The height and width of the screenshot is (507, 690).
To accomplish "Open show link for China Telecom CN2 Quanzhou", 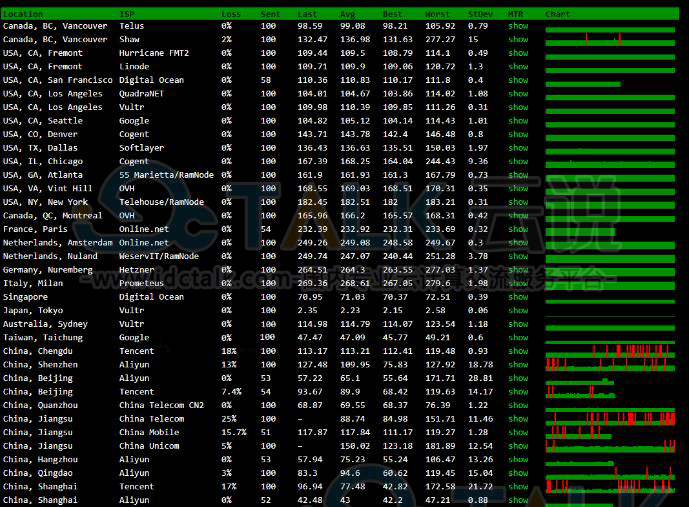I will (x=518, y=405).
